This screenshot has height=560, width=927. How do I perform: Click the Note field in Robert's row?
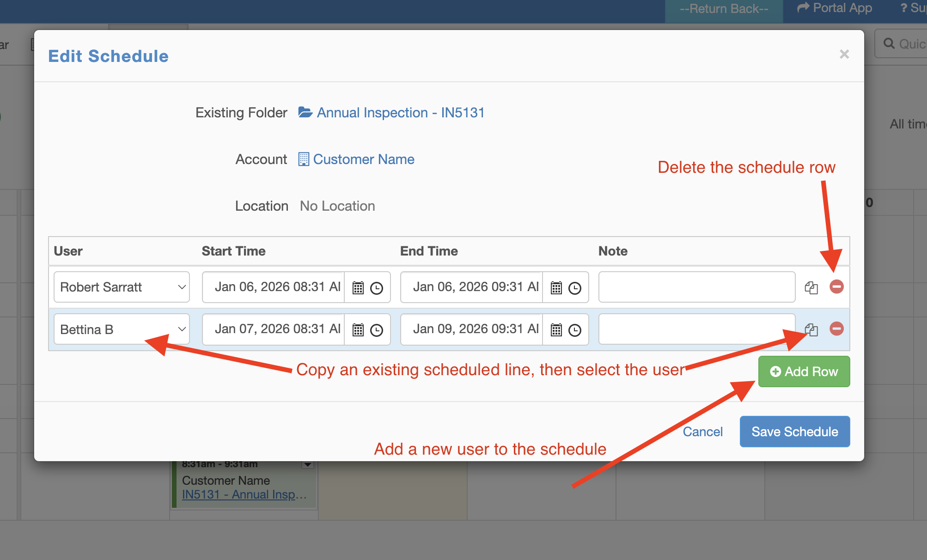click(696, 287)
